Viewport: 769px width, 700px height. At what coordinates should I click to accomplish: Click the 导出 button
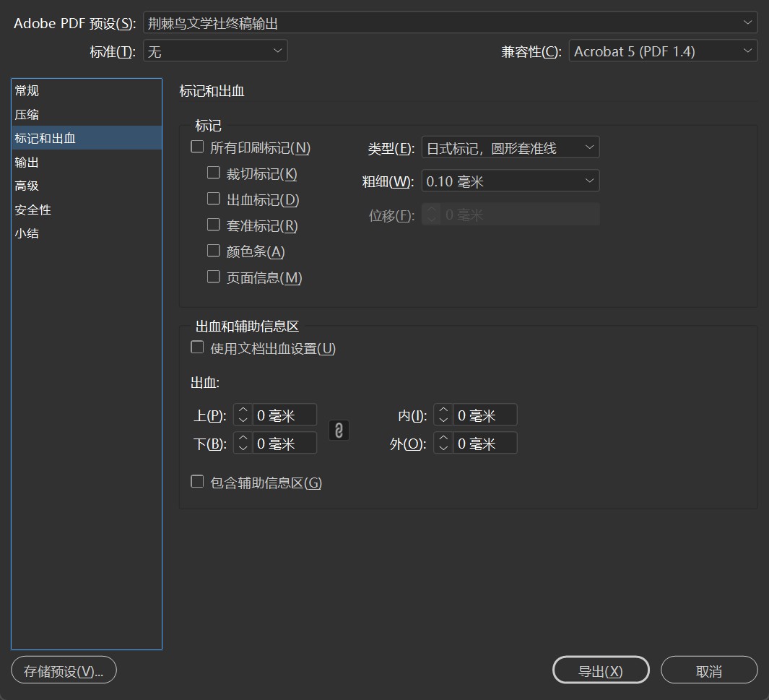pyautogui.click(x=601, y=670)
